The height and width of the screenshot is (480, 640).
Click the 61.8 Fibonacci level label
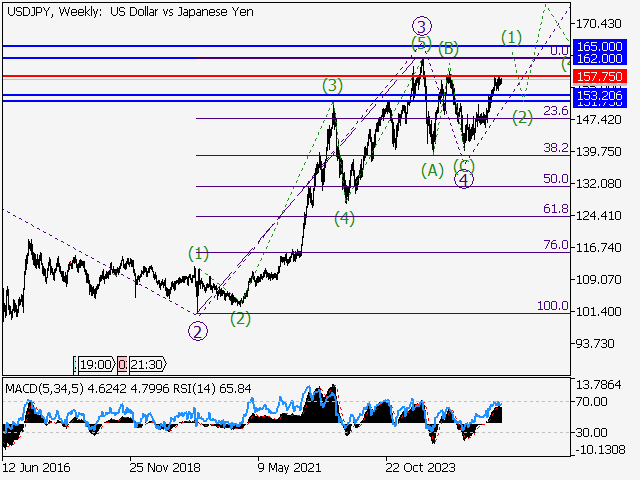click(x=555, y=209)
